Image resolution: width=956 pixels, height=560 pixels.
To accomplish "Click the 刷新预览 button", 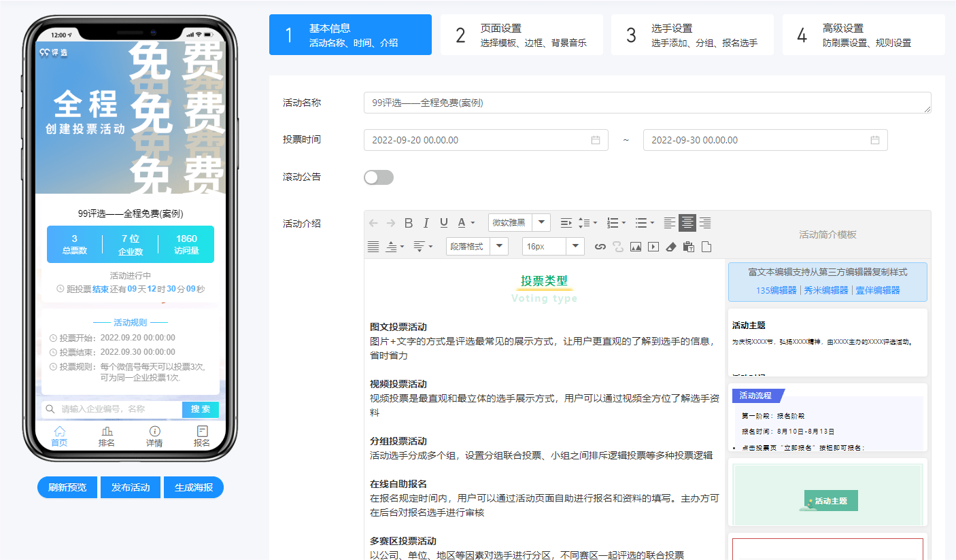I will (x=67, y=487).
